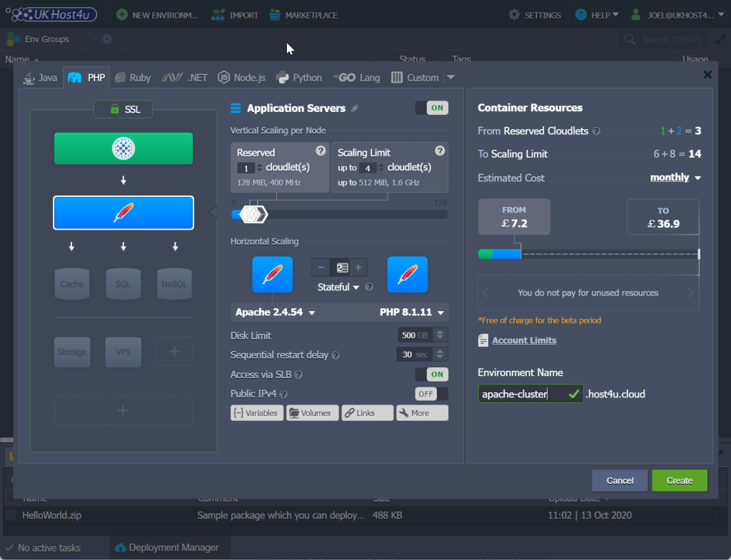The width and height of the screenshot is (731, 560).
Task: Add a Cache node
Action: [72, 284]
